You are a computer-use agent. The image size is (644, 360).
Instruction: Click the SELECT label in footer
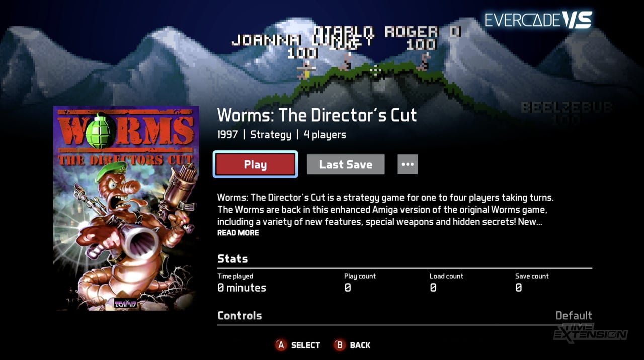(305, 345)
